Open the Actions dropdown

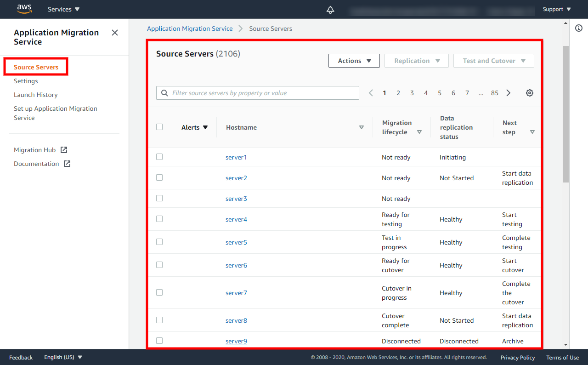tap(354, 61)
